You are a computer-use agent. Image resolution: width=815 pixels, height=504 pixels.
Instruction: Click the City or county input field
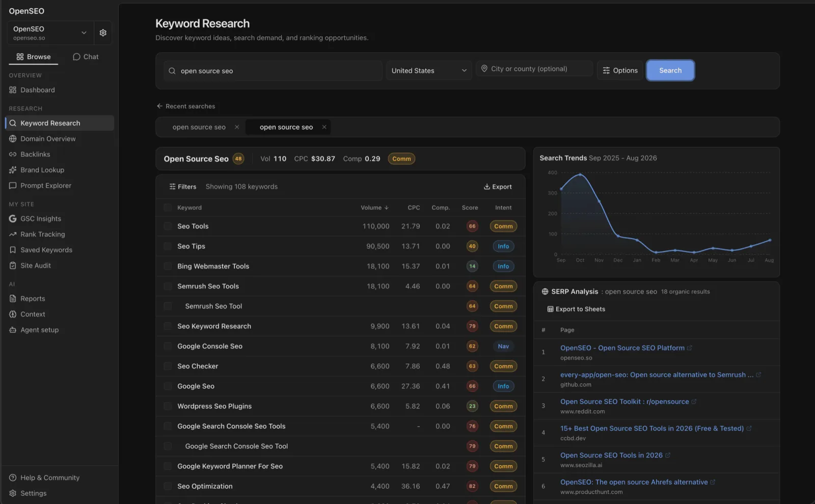535,69
